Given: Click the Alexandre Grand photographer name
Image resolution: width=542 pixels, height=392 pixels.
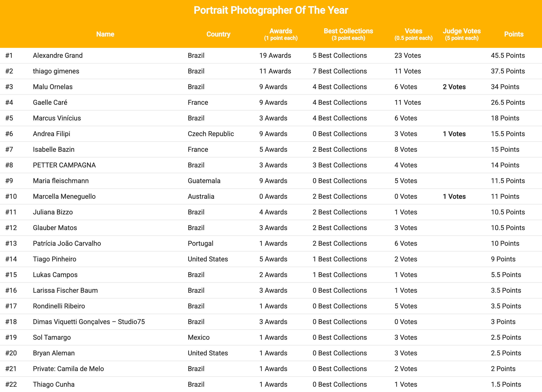Looking at the screenshot, I should point(58,55).
